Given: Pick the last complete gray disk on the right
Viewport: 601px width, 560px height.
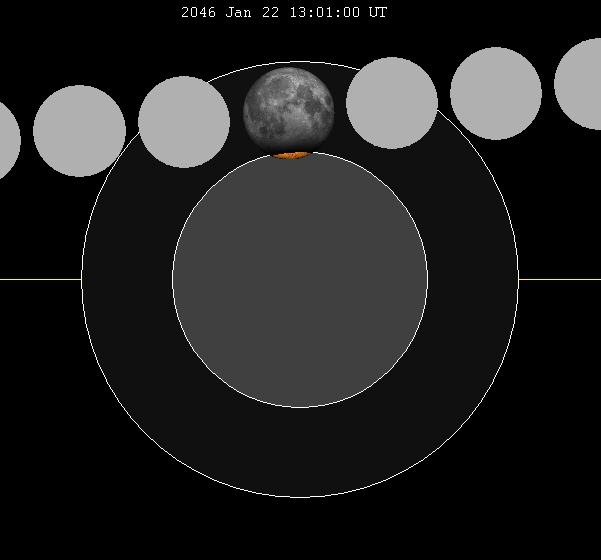Looking at the screenshot, I should pos(496,93).
